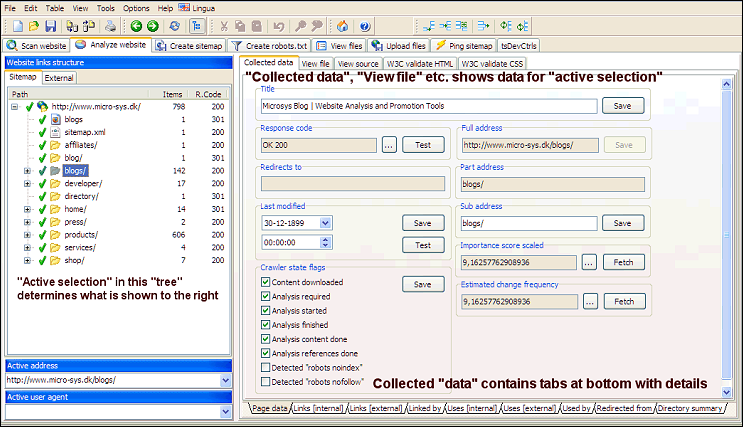Uncheck the Analysis started checkbox
Viewport: 743px width, 427px height.
pyautogui.click(x=266, y=310)
